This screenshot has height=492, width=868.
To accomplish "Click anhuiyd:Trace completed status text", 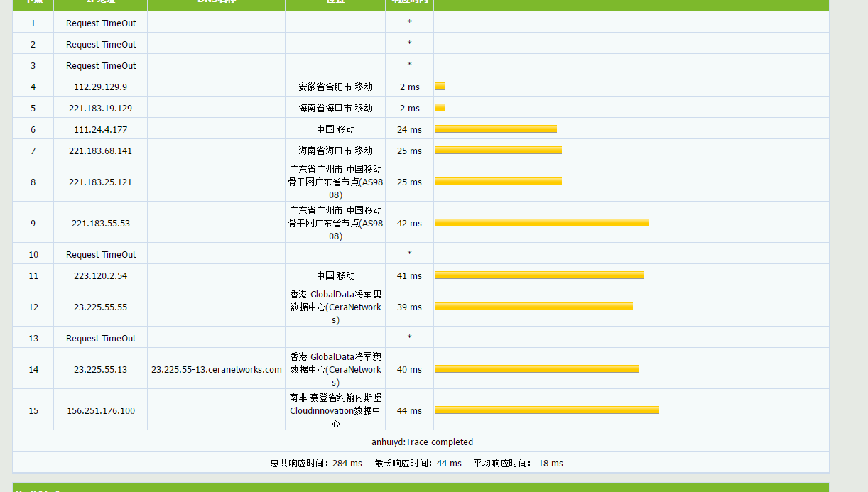I will click(422, 442).
